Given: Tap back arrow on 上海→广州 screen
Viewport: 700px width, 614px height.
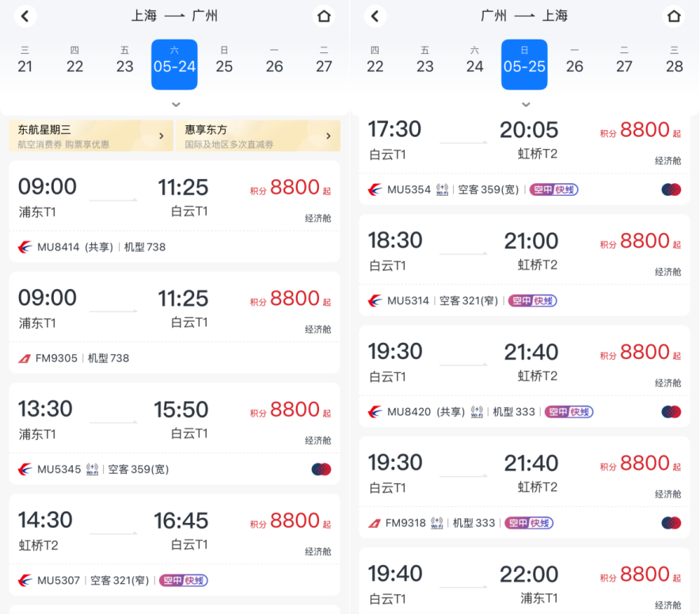Looking at the screenshot, I should click(25, 17).
